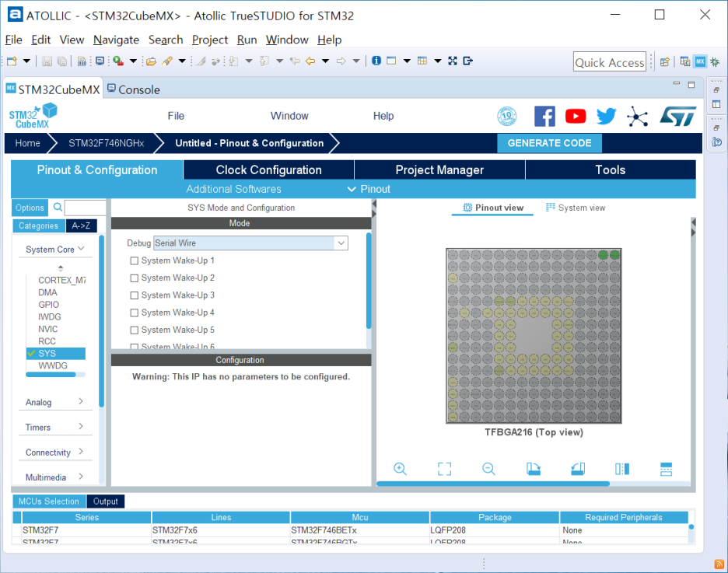Click the exit export toolbar icon

click(x=468, y=61)
